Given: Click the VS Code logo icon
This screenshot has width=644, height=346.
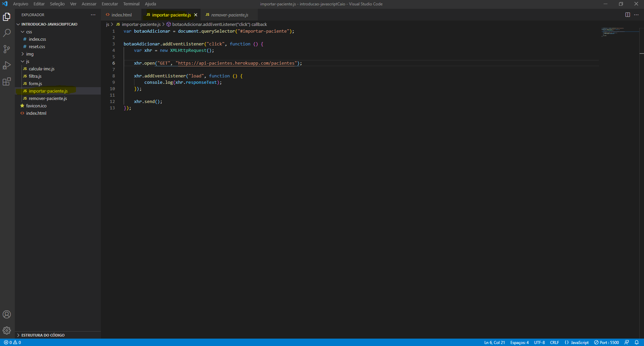Looking at the screenshot, I should point(5,4).
